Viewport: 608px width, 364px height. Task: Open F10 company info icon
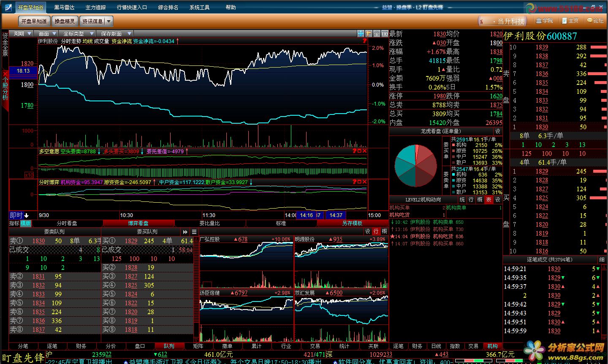click(385, 33)
